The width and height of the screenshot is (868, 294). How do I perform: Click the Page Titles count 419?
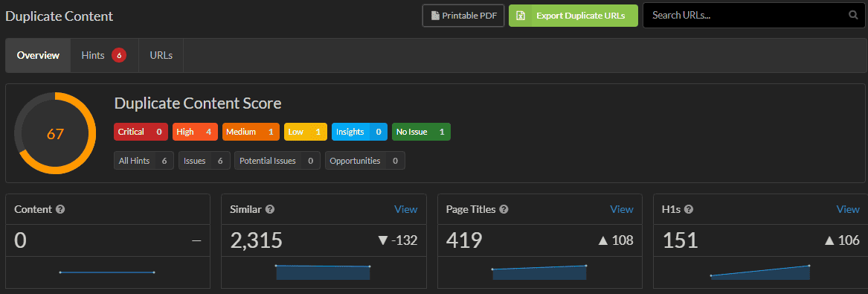pos(464,240)
